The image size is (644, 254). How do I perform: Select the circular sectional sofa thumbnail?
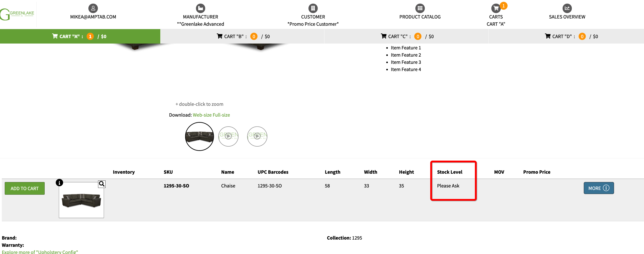199,136
